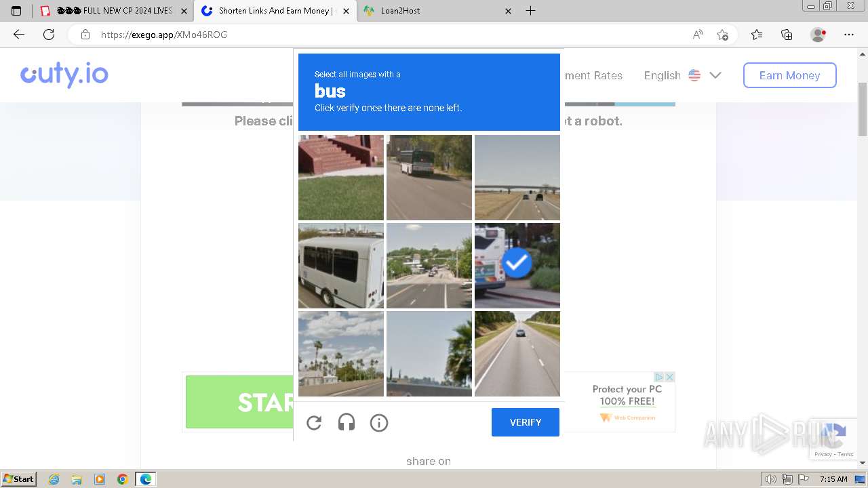Select the car on highway tile
The width and height of the screenshot is (868, 488).
pyautogui.click(x=517, y=354)
